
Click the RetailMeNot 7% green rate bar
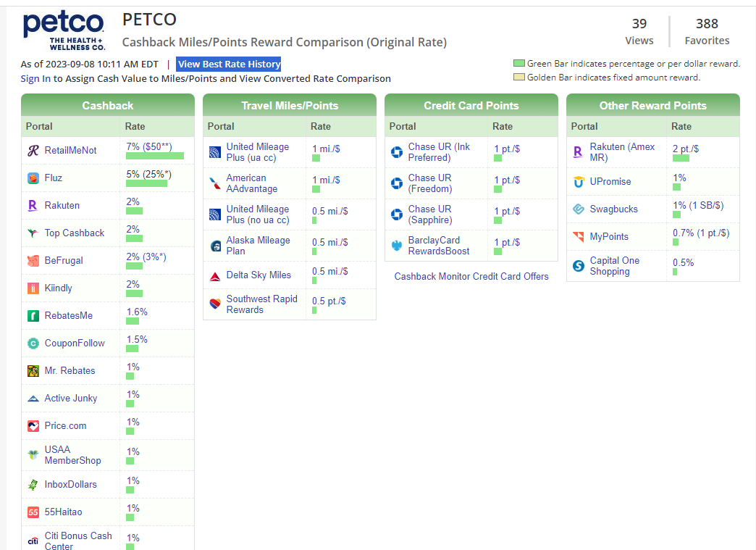154,156
